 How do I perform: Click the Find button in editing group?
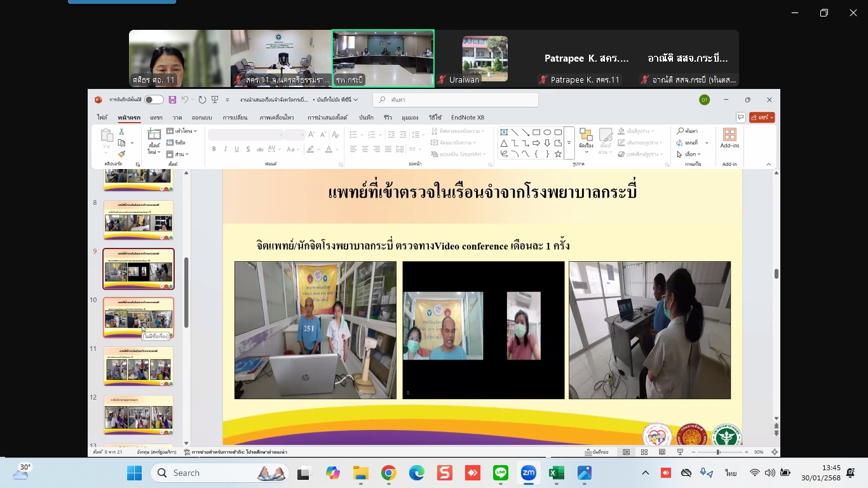click(688, 131)
